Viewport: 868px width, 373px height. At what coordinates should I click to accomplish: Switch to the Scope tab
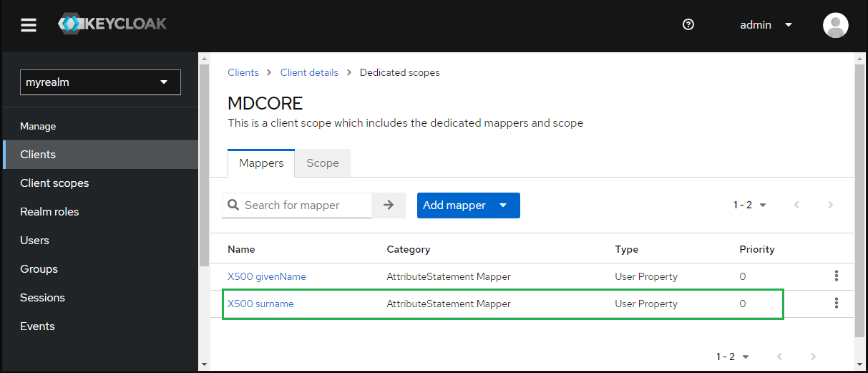[x=323, y=163]
